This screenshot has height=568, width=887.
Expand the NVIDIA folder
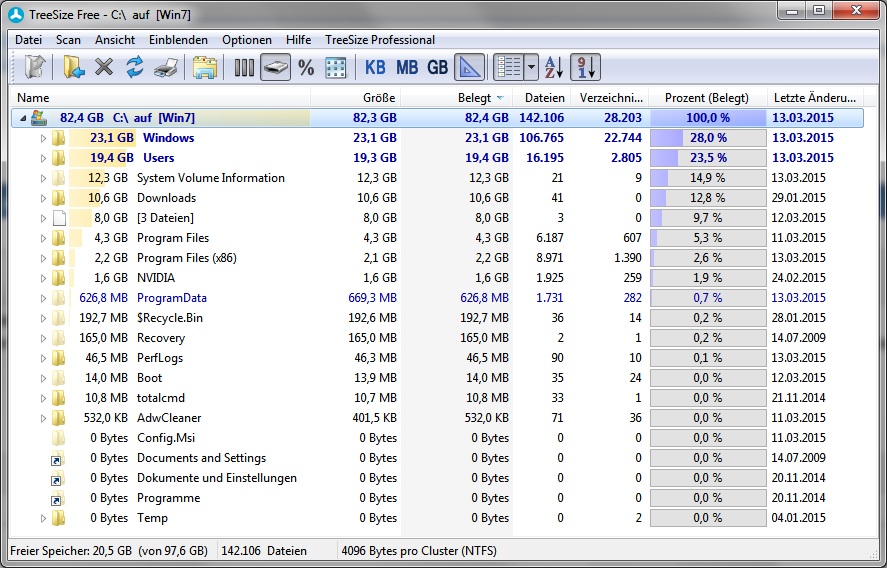[43, 278]
